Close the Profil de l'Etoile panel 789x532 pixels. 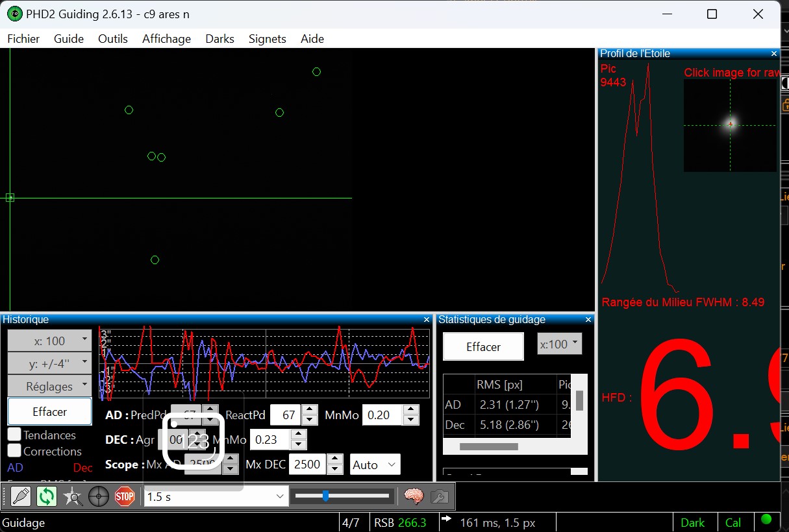[774, 54]
